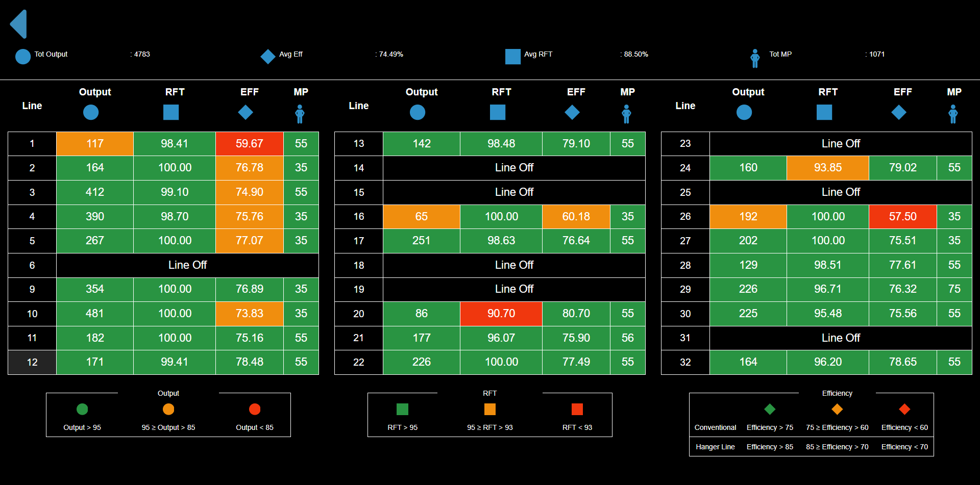This screenshot has height=485, width=980.
Task: Click the Hanger Line legend label
Action: click(x=715, y=447)
